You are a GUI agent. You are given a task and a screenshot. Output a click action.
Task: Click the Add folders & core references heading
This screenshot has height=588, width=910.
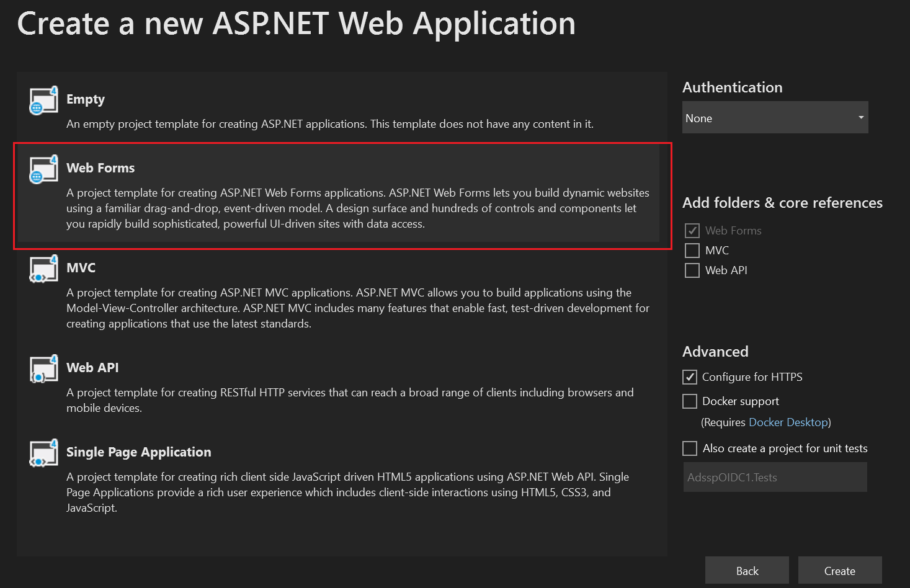click(783, 203)
